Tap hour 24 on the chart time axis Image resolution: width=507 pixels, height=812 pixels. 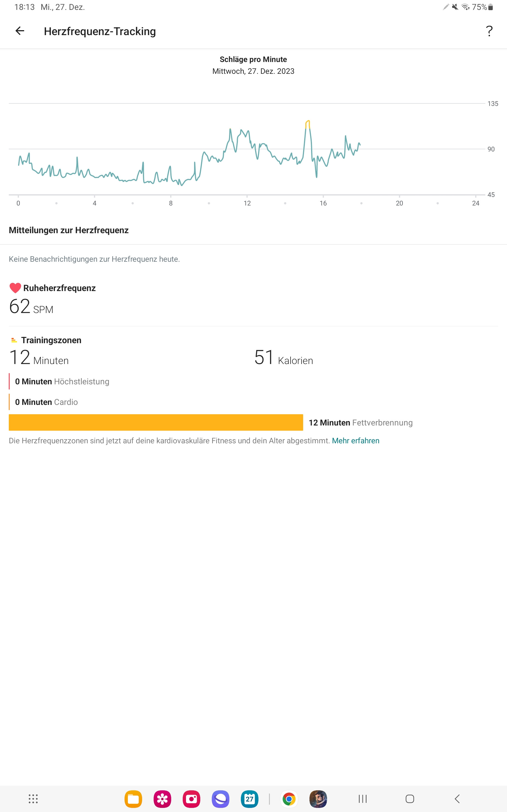475,203
